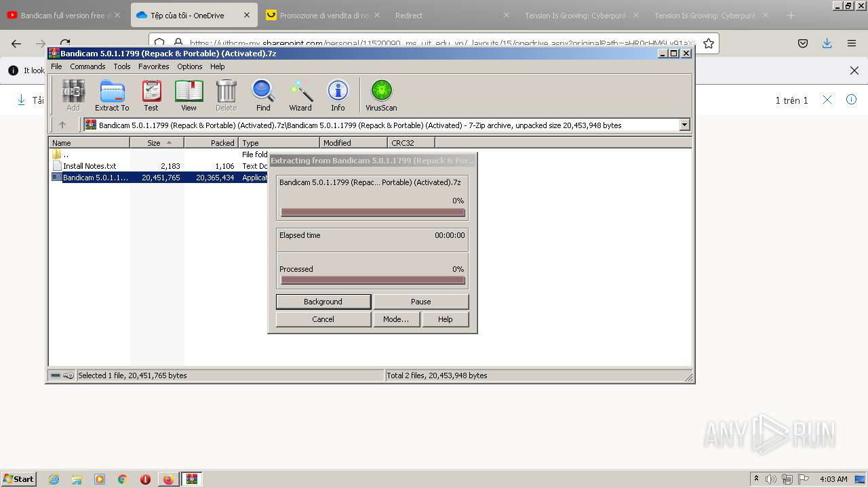Close the Tệp của tôi OneDrive tab
This screenshot has height=488, width=868.
(x=246, y=15)
